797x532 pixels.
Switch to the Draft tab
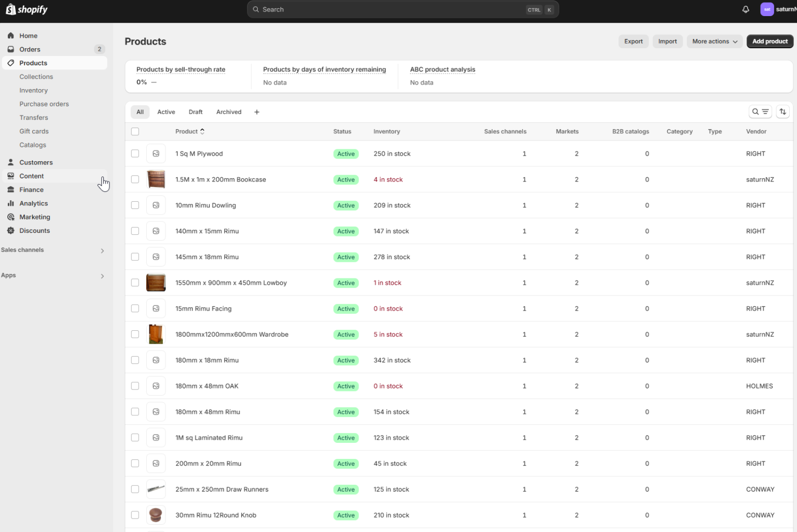click(196, 112)
